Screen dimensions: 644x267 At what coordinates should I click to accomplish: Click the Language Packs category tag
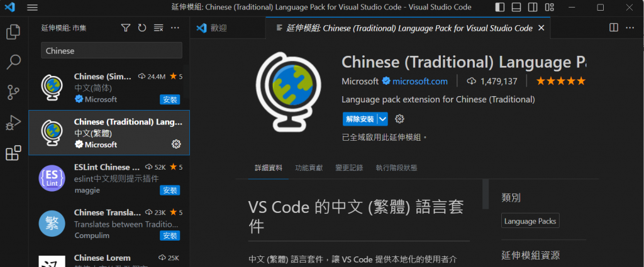click(x=530, y=221)
